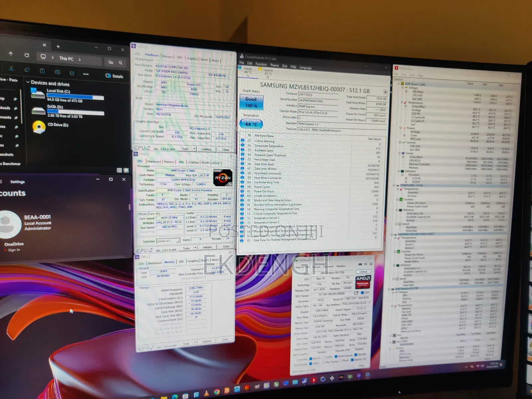Select the Caution 35 °C D: disk in CrystalDiskInfo
Viewport: 532px width, 399px height.
(x=268, y=73)
